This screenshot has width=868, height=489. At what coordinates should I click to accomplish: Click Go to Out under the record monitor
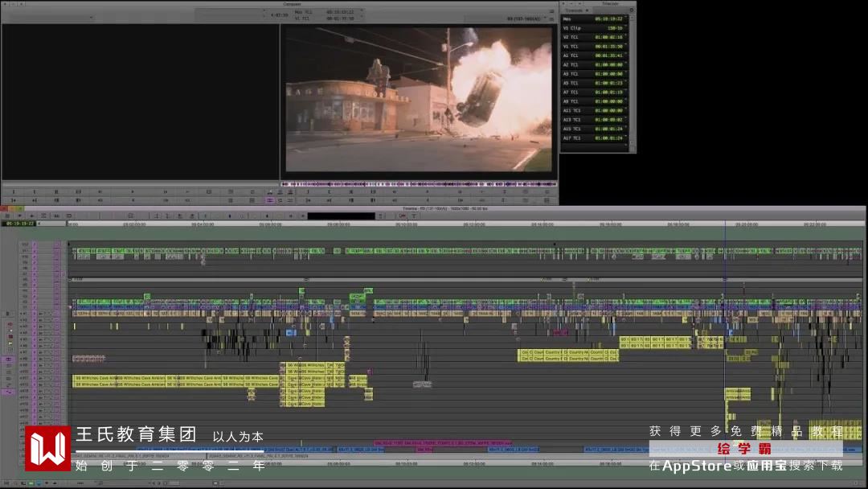coord(330,200)
